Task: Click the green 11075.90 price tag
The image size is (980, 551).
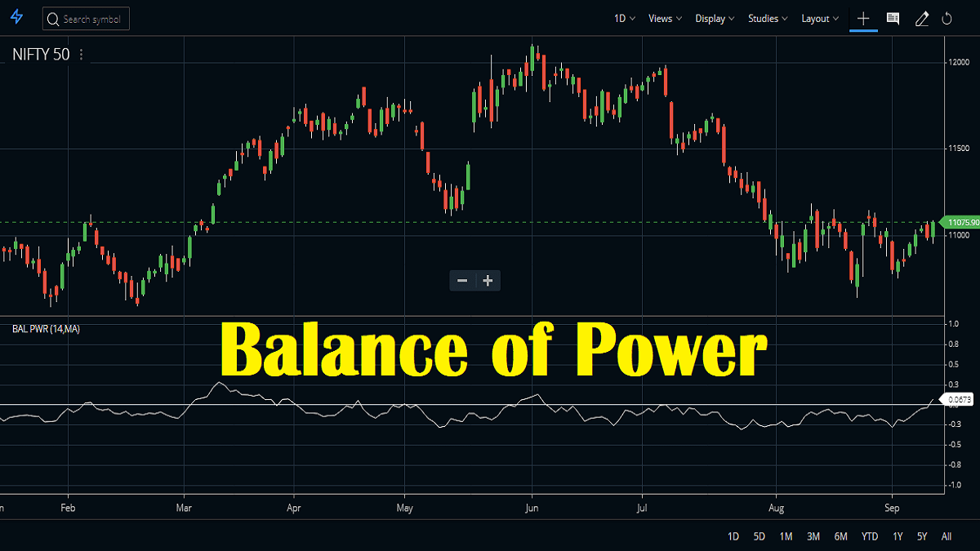Action: click(x=961, y=222)
